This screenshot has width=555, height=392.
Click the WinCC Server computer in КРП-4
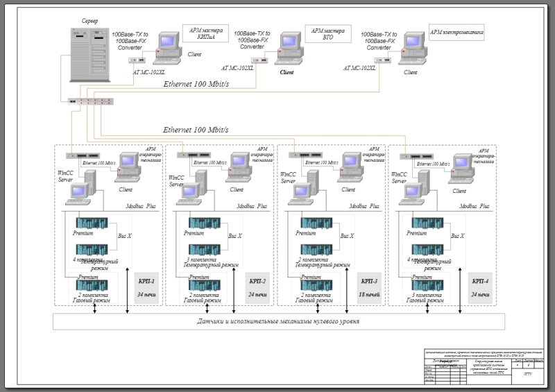click(414, 188)
